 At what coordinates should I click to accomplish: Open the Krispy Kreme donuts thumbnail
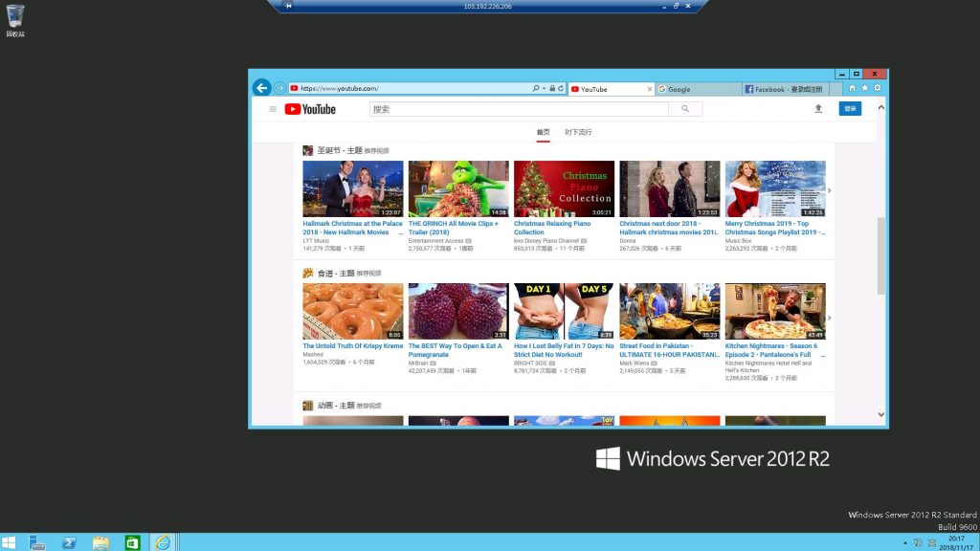click(x=353, y=311)
